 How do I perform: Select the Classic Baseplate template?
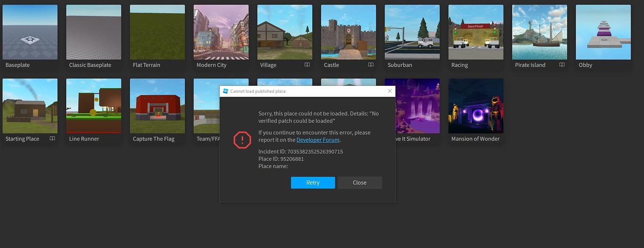pos(94,32)
